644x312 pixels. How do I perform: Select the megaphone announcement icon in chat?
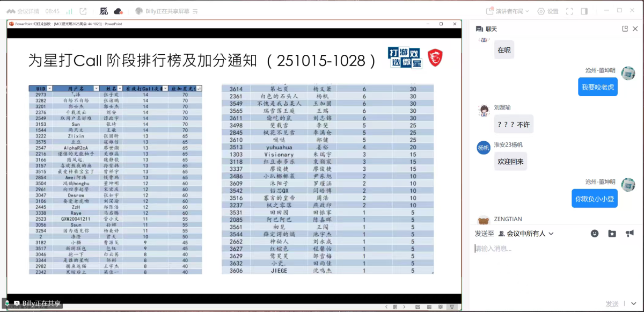(630, 234)
